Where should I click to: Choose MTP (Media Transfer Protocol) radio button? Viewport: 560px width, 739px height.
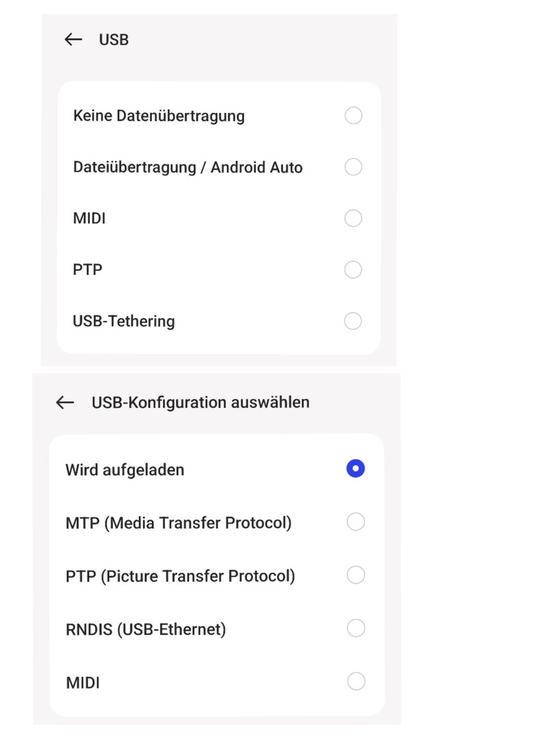[x=356, y=521]
